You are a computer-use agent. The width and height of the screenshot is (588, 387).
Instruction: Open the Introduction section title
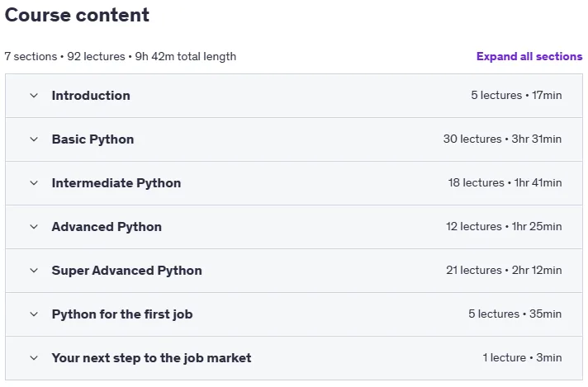(x=91, y=96)
